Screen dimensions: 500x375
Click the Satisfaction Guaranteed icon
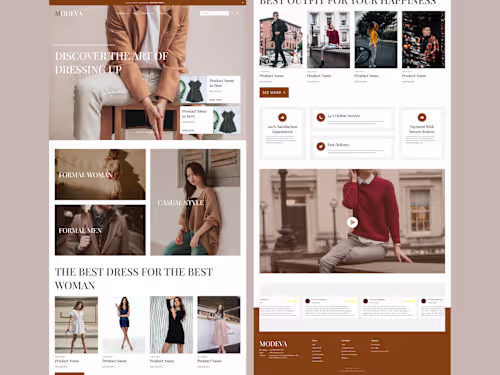(x=282, y=117)
